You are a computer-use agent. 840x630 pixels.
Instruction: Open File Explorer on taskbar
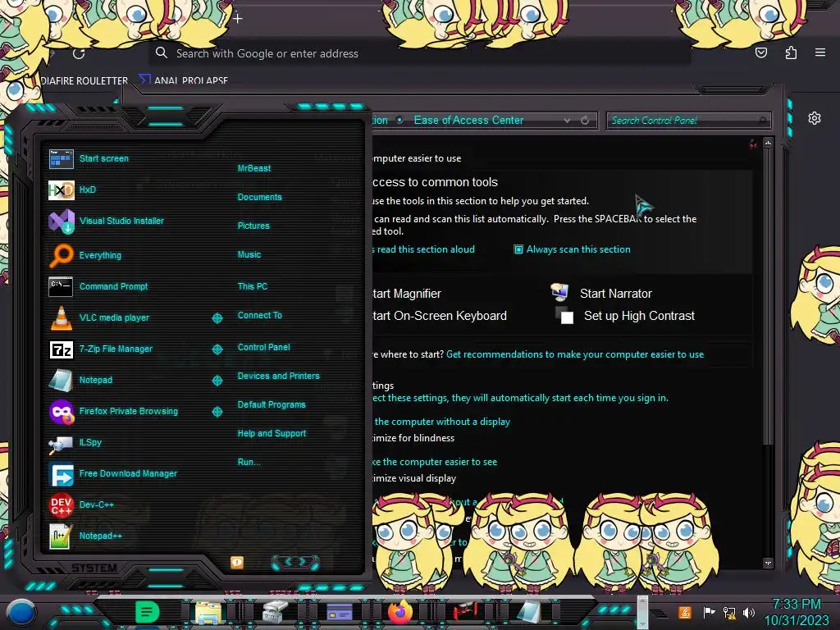coord(208,612)
